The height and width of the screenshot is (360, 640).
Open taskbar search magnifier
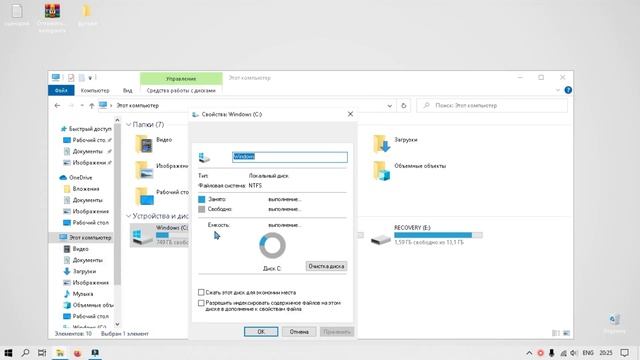point(25,353)
